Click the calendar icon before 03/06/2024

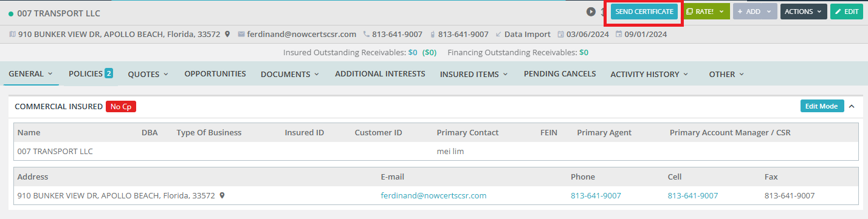[560, 35]
